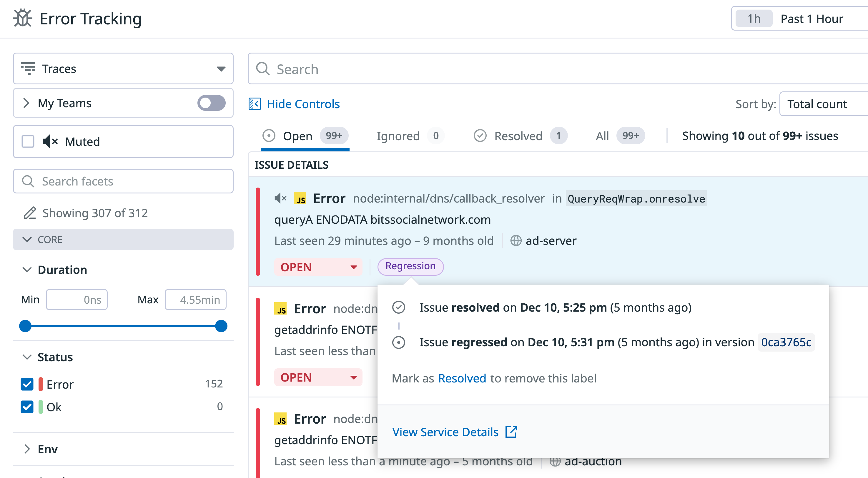
Task: Click the right Duration slider handle
Action: [x=221, y=326]
